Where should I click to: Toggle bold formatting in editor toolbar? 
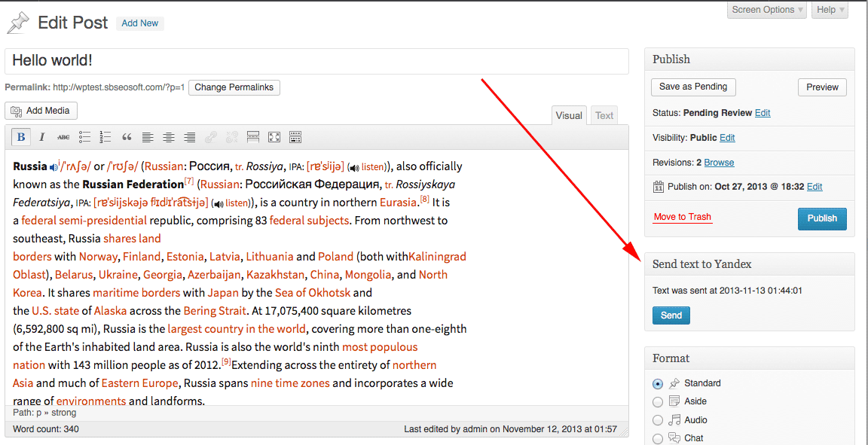click(x=21, y=137)
